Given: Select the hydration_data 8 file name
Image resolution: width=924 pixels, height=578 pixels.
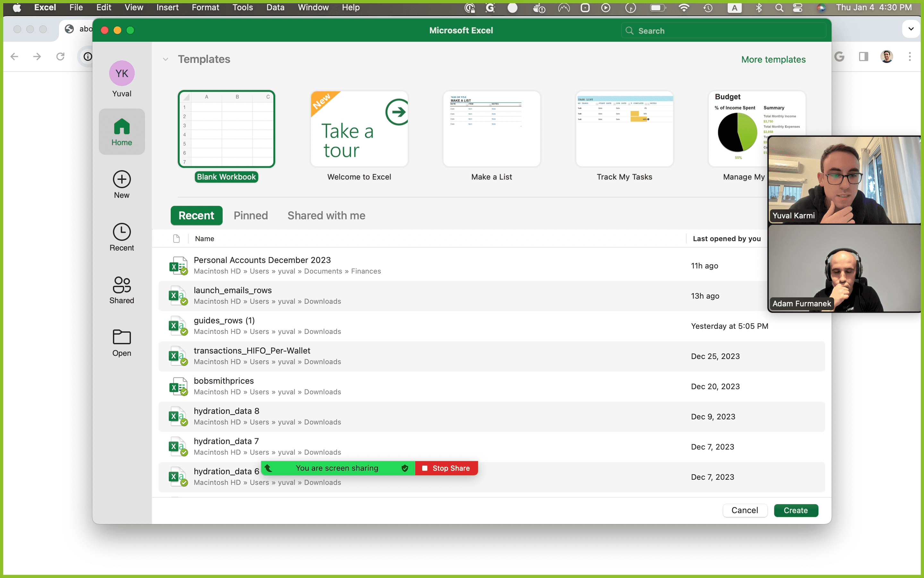Looking at the screenshot, I should 227,411.
